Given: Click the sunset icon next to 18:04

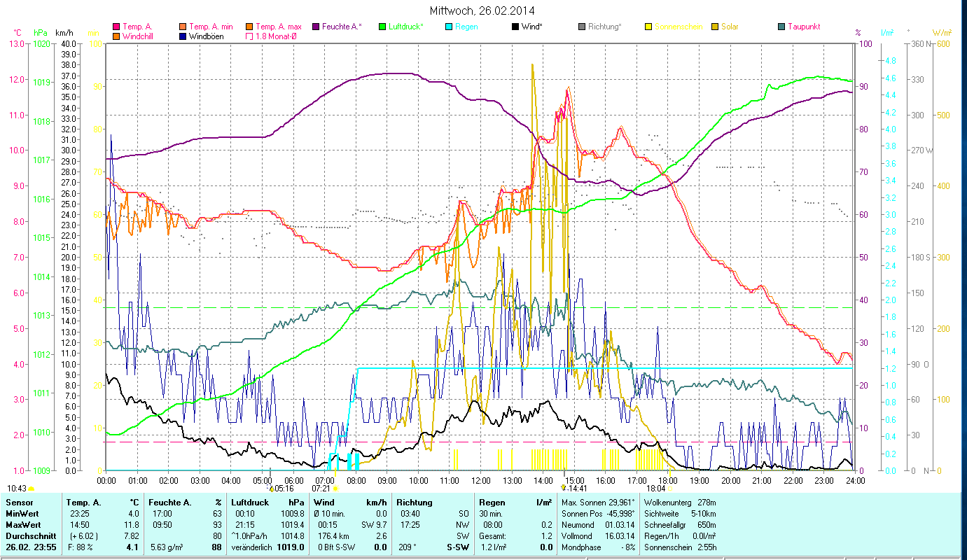Looking at the screenshot, I should click(670, 488).
